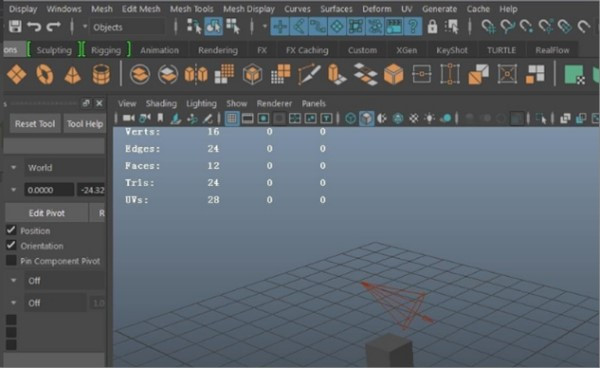Click the Select by hierarchy mode icon

coord(194,26)
